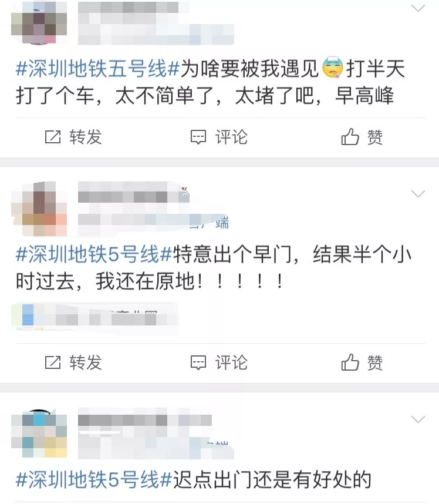Open the first poster's avatar
Image resolution: width=439 pixels, height=504 pixels.
pyautogui.click(x=39, y=22)
